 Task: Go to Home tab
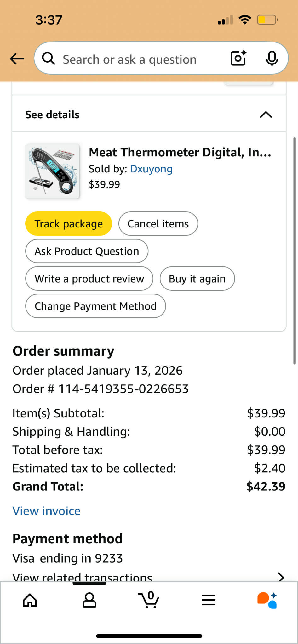(x=30, y=600)
